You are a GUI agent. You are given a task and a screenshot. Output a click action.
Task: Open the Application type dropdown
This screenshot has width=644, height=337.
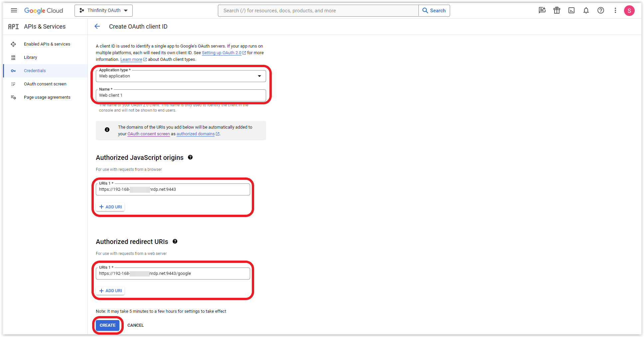259,76
